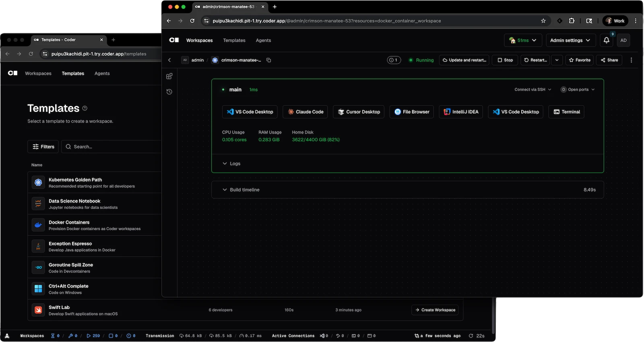Image resolution: width=644 pixels, height=342 pixels.
Task: Open Workspaces tab in front window
Action: tap(199, 40)
